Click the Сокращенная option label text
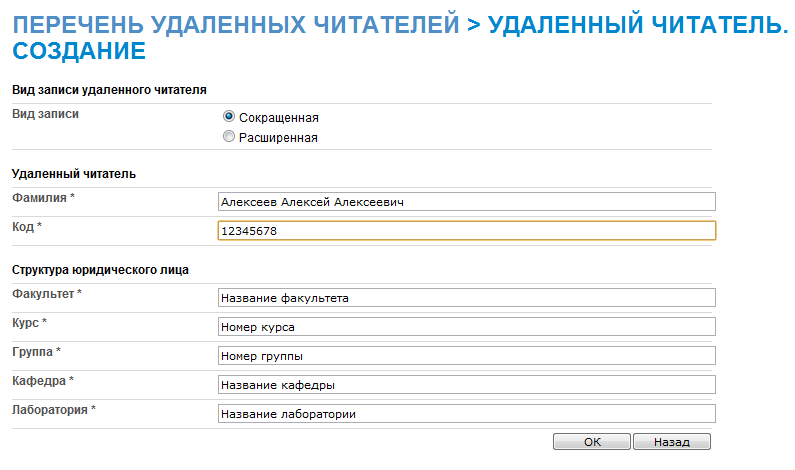The width and height of the screenshot is (795, 470). 278,118
